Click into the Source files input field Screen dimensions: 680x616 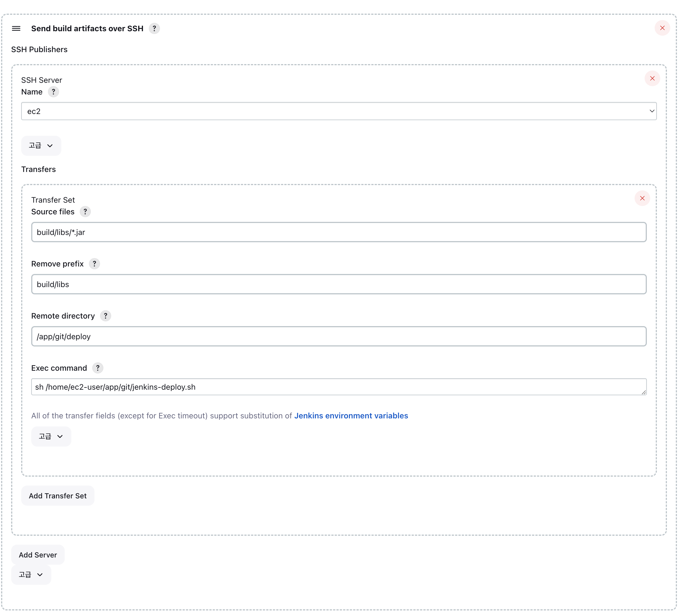tap(338, 232)
